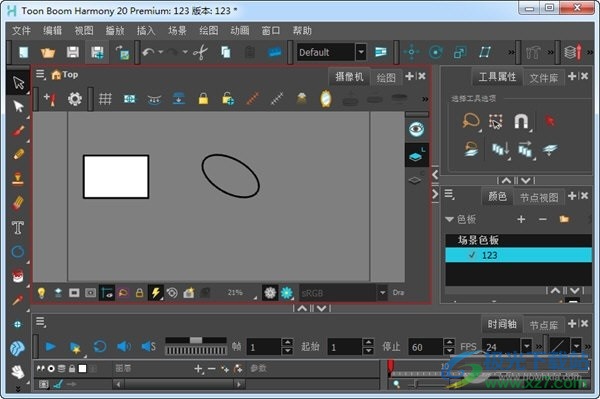This screenshot has height=399, width=600.
Task: Save the scene with floppy icon
Action: tap(73, 52)
